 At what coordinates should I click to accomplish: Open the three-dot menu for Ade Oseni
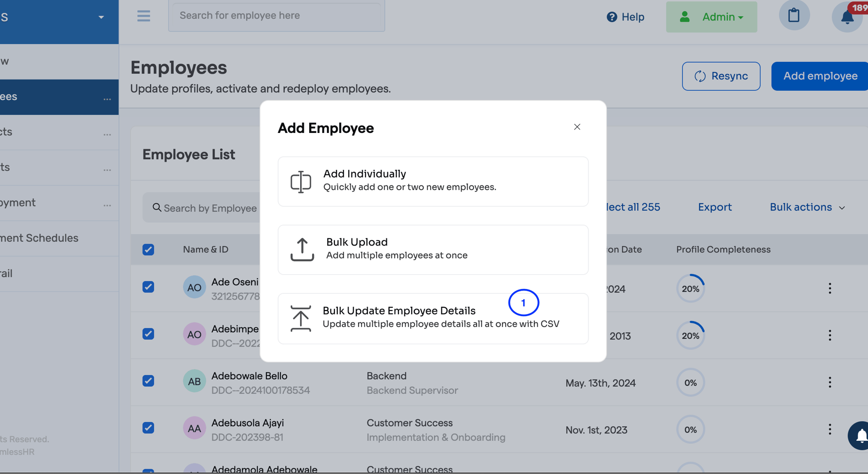pos(830,288)
